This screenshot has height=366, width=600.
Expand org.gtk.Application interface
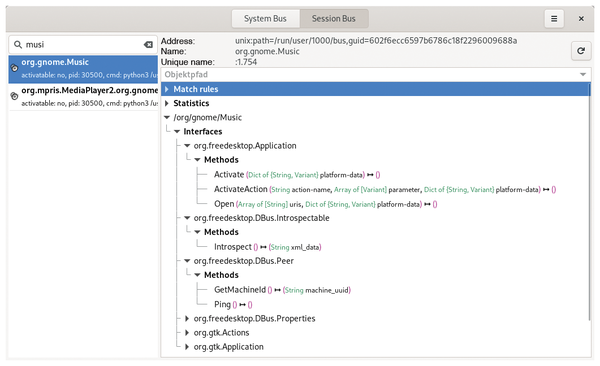(x=187, y=347)
